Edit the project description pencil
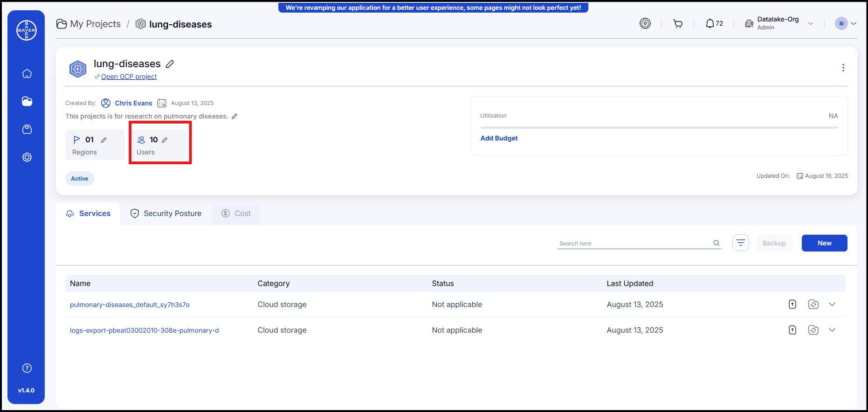The width and height of the screenshot is (868, 412). (x=234, y=116)
